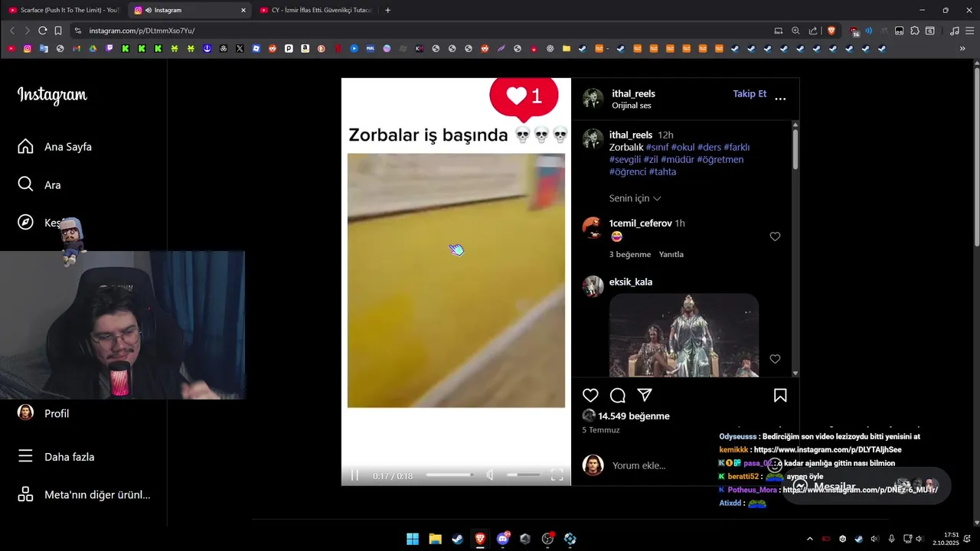
Task: Switch to CY İzmir İflas Etti tab
Action: point(314,10)
